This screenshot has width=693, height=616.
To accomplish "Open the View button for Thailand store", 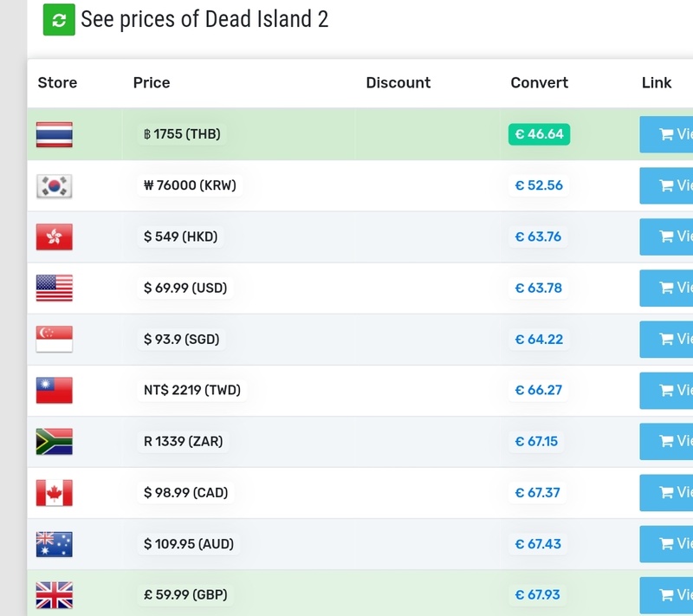I will click(667, 134).
